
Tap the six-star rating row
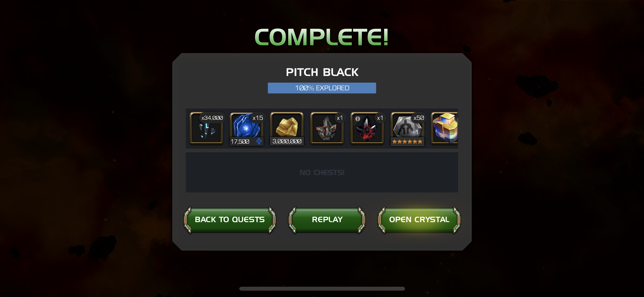coord(407,142)
